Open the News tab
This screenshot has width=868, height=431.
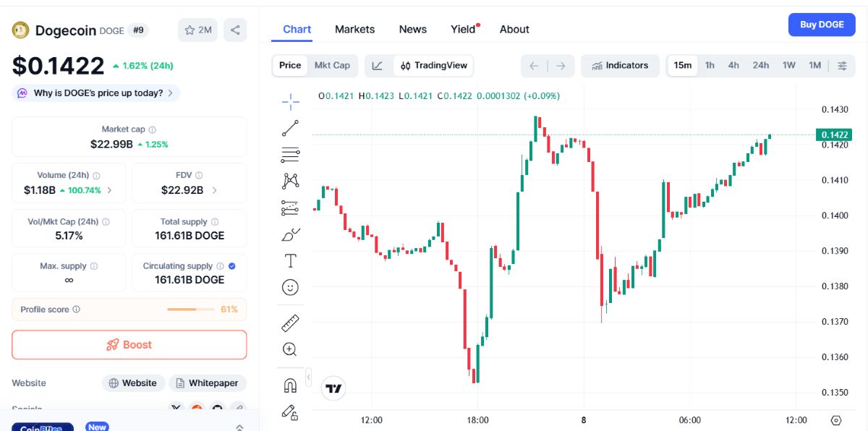coord(413,29)
